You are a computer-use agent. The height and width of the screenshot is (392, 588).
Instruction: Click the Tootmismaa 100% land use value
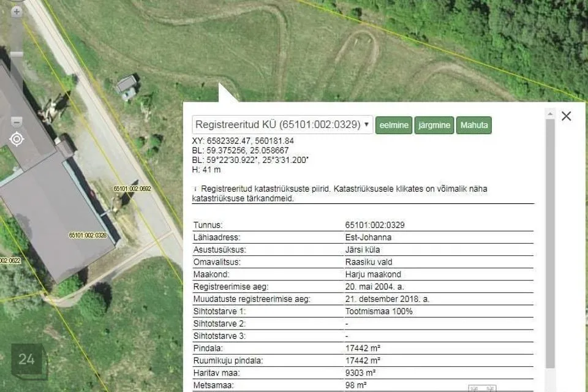[379, 311]
